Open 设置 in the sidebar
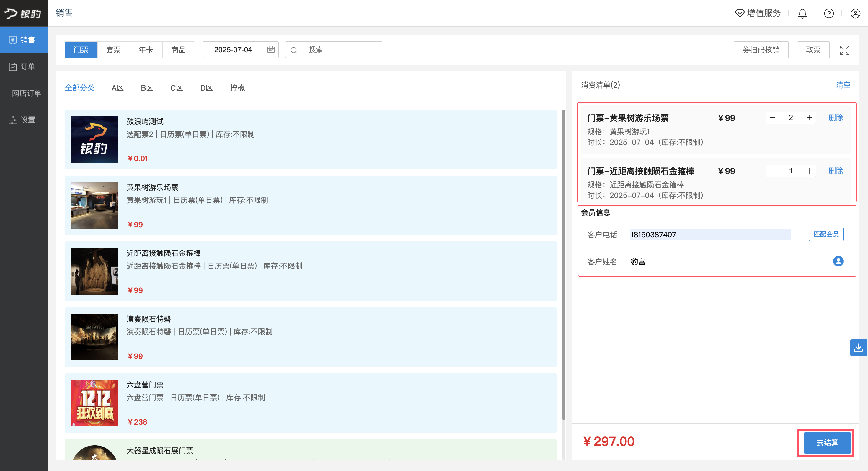The width and height of the screenshot is (868, 471). coord(24,120)
